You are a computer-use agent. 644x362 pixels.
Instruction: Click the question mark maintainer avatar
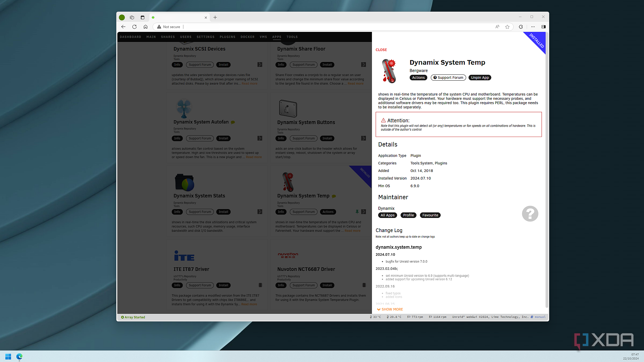point(530,214)
